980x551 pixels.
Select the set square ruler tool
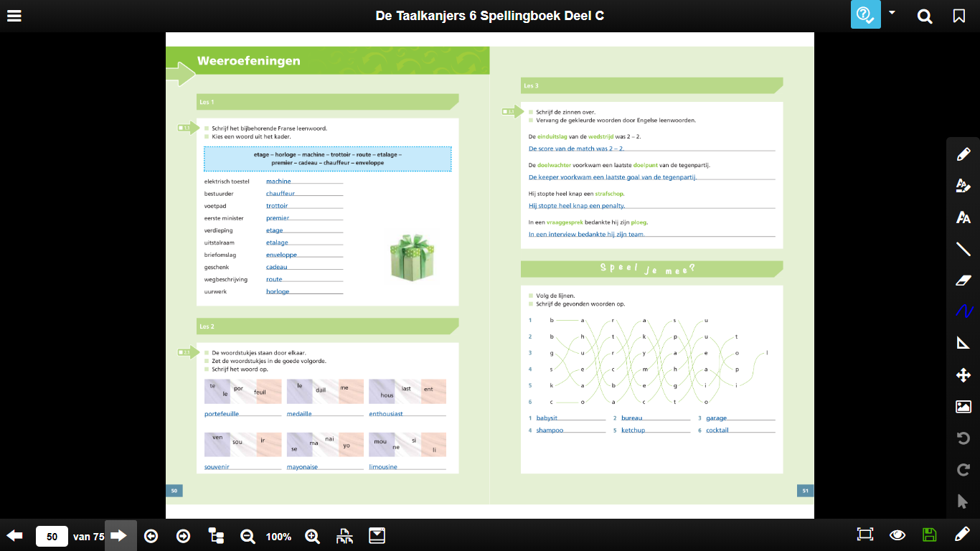[x=963, y=343]
